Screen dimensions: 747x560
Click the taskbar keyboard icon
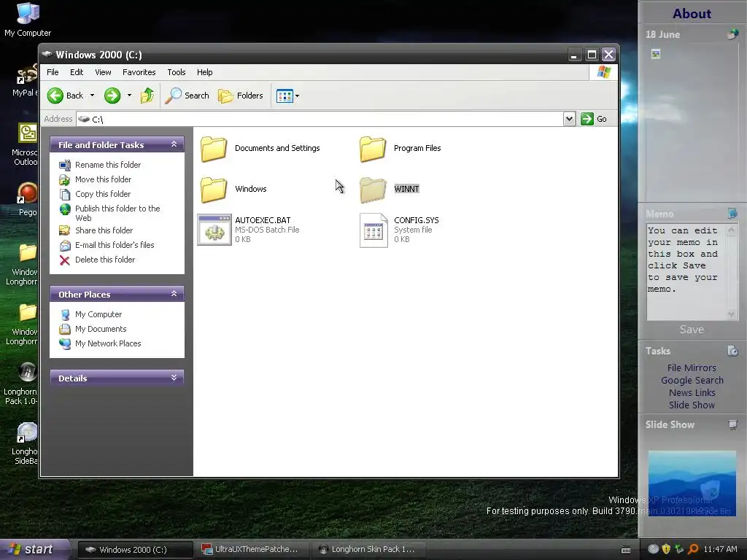click(626, 550)
